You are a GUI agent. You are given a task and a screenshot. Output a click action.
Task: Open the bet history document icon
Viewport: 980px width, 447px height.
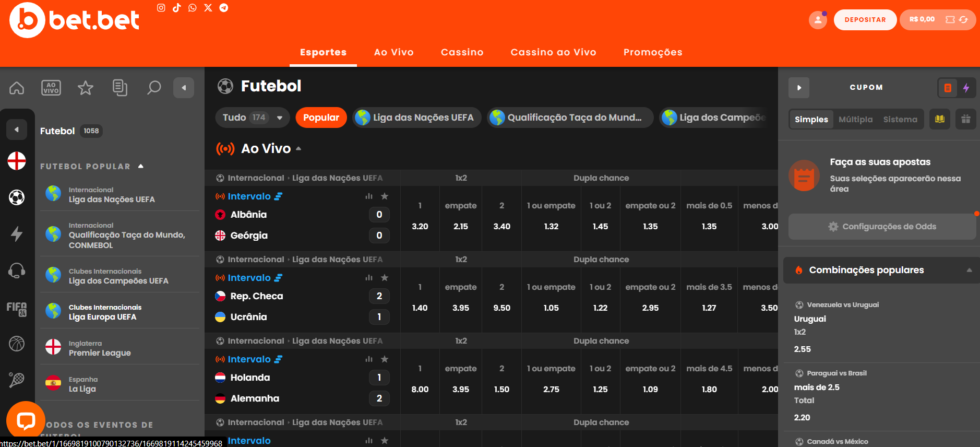[120, 88]
